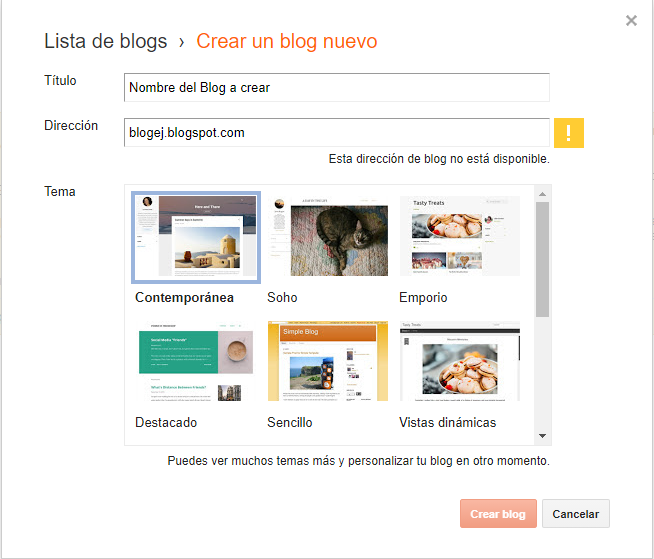Click the Destacado theme label
Viewport: 654px width, 559px height.
[166, 422]
